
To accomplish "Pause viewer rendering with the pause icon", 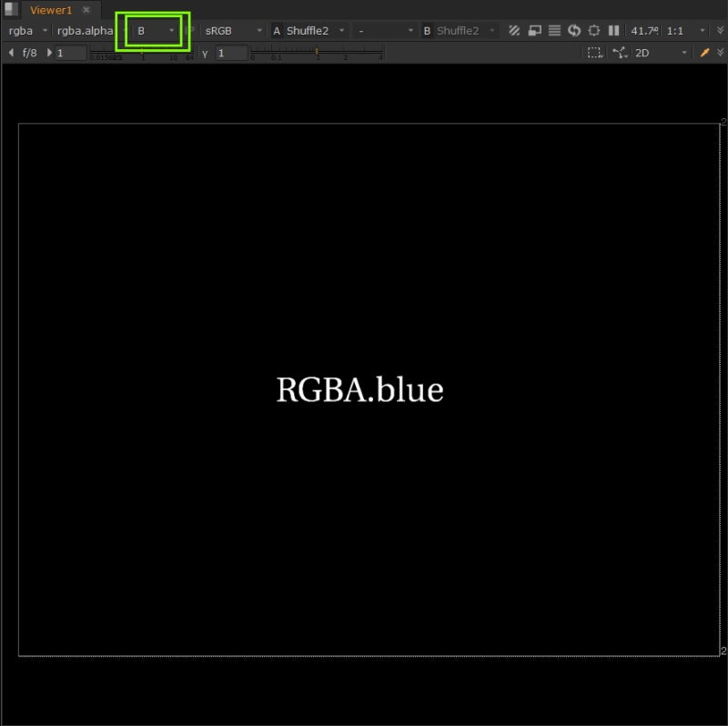I will coord(612,30).
